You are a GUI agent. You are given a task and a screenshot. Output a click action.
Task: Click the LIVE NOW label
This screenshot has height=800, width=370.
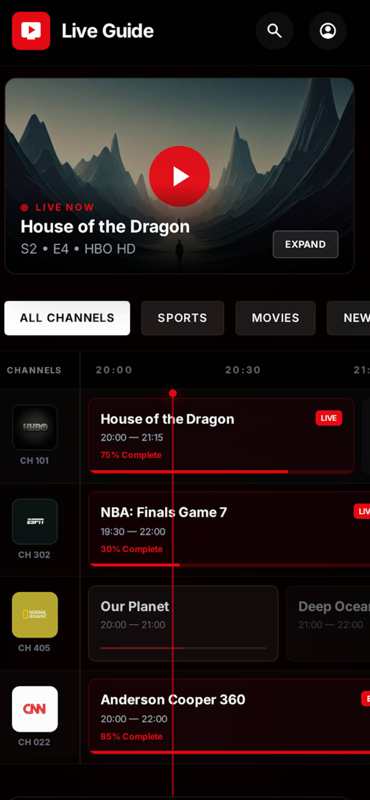point(65,207)
